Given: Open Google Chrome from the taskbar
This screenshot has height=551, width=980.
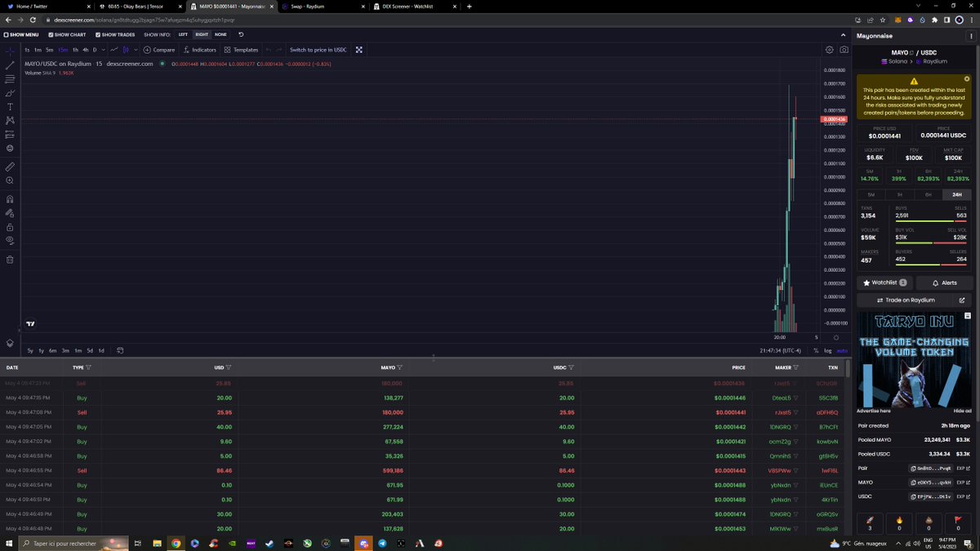Looking at the screenshot, I should click(176, 543).
